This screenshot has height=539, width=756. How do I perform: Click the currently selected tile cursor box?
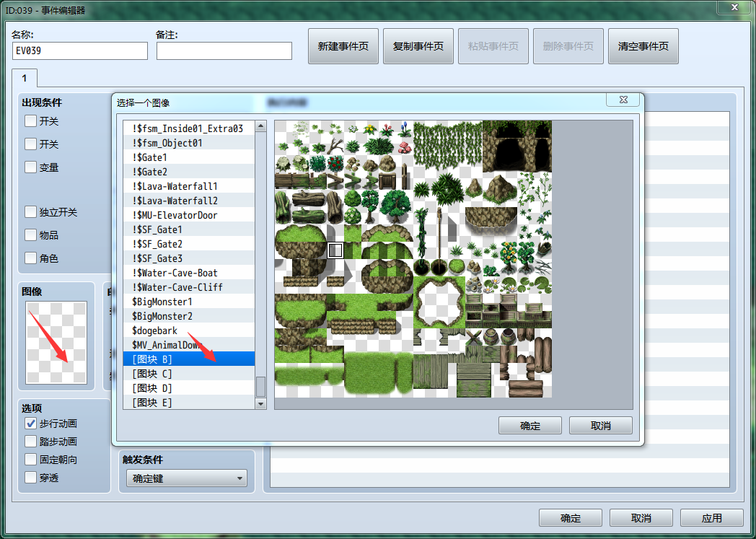[335, 250]
